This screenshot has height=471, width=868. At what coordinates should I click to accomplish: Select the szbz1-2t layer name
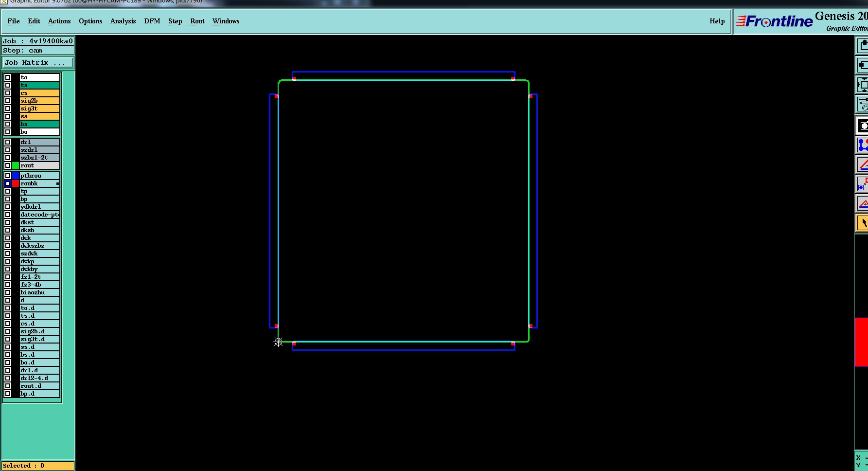40,158
